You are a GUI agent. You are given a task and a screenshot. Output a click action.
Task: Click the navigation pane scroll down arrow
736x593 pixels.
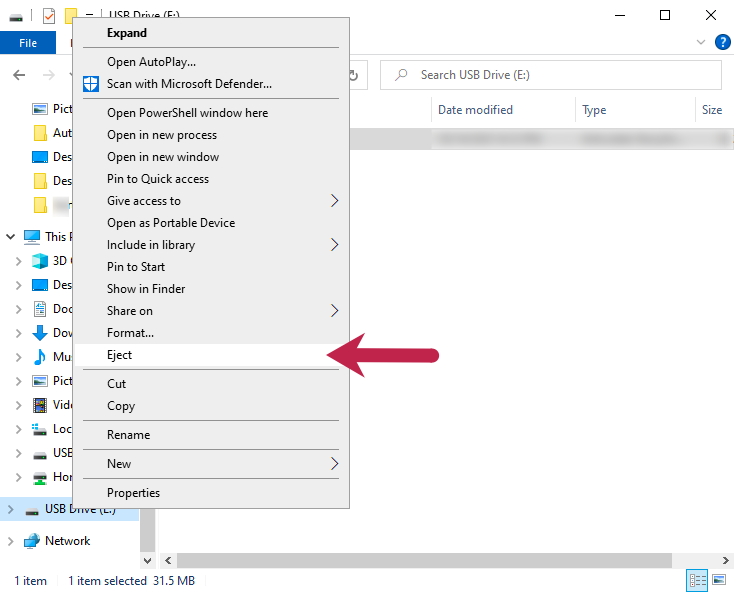tap(147, 561)
